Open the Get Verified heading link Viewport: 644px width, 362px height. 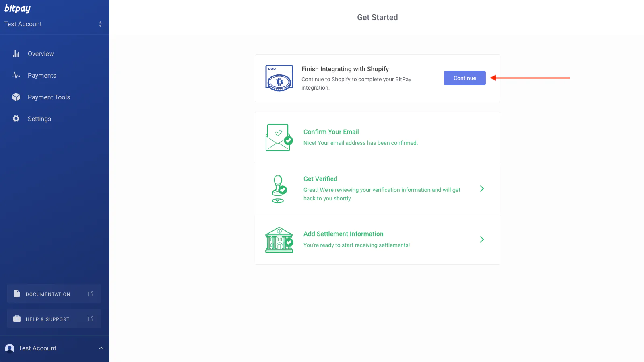click(x=320, y=179)
